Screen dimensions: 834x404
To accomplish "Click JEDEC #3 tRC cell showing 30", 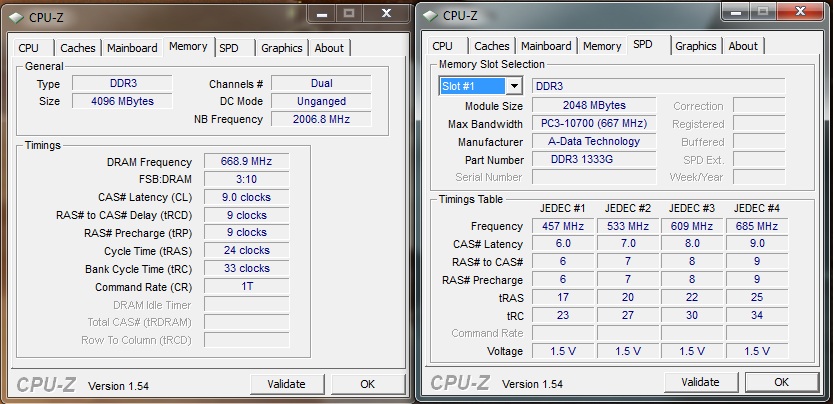I will (692, 315).
